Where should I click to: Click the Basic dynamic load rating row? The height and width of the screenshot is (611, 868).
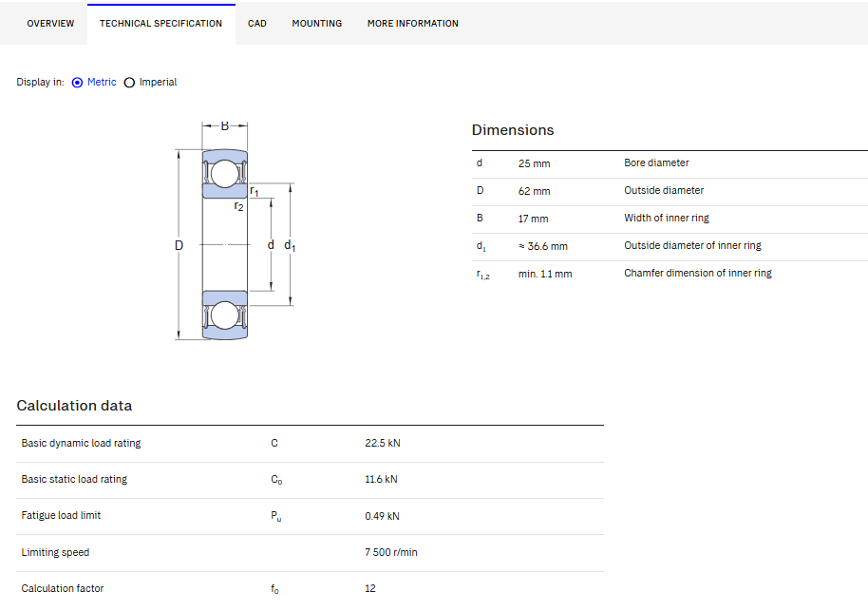tap(310, 444)
